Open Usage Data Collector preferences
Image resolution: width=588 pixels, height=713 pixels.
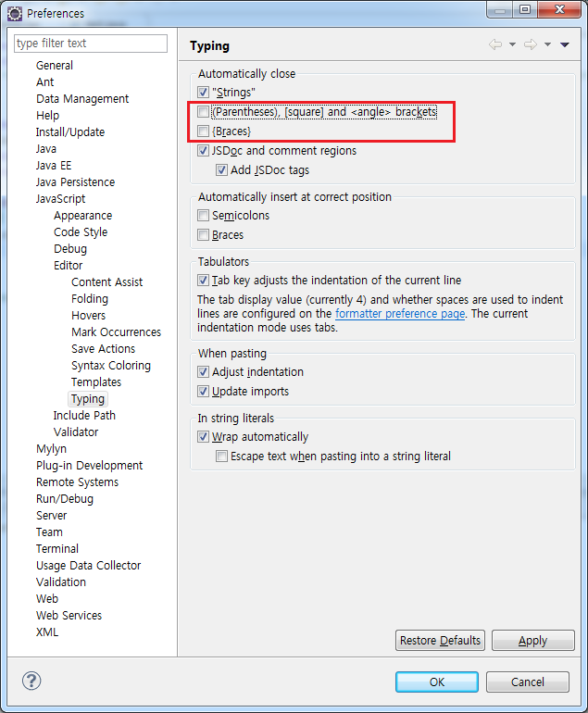[88, 566]
